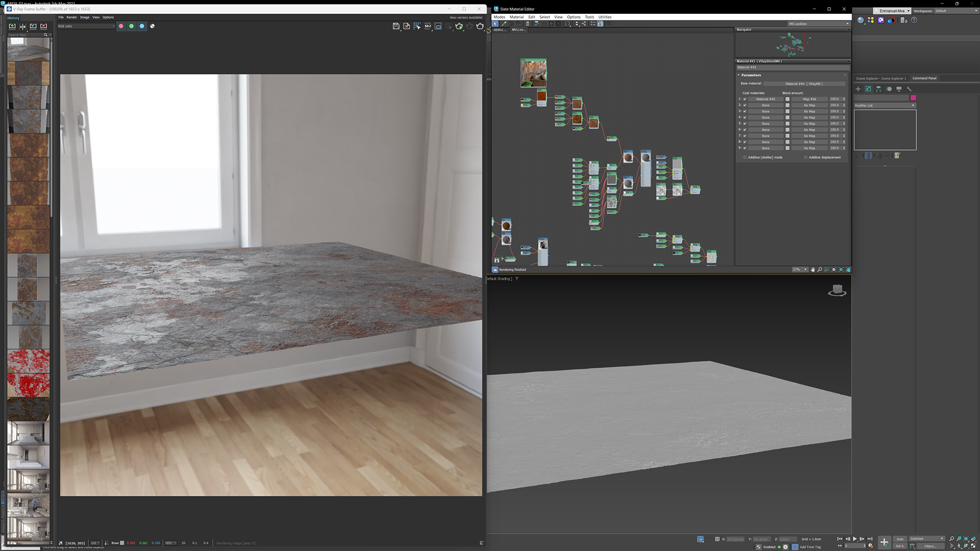Screen dimensions: 980x551
Task: Click the Base material Material #44 button
Action: coord(804,84)
